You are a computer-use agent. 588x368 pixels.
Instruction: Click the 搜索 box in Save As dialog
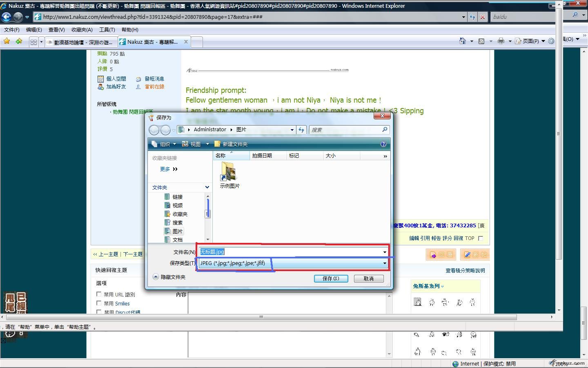pyautogui.click(x=349, y=130)
